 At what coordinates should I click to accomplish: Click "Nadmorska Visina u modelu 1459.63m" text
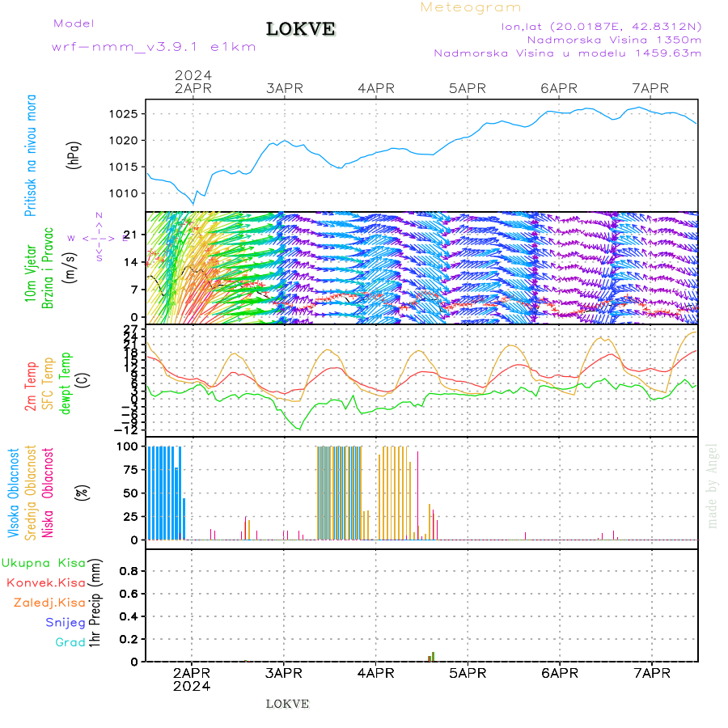(x=567, y=53)
